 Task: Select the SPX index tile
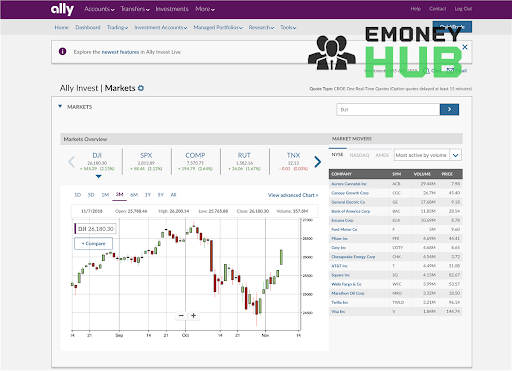146,162
